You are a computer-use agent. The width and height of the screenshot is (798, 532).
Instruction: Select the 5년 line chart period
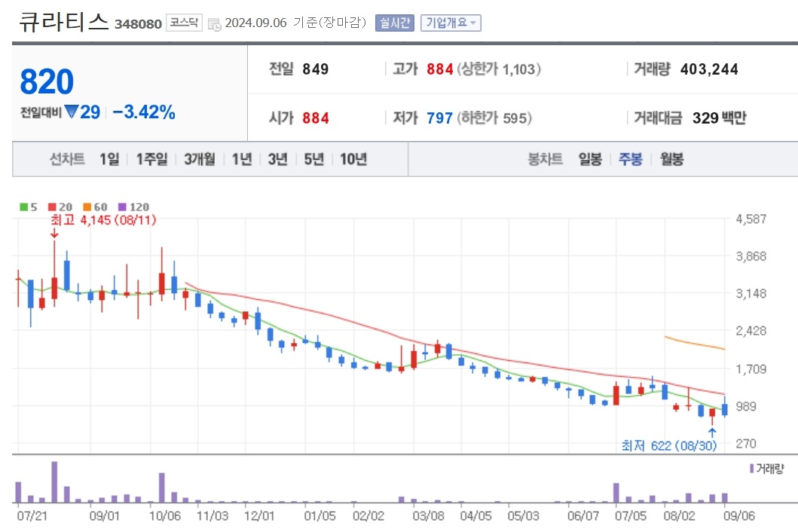(314, 159)
